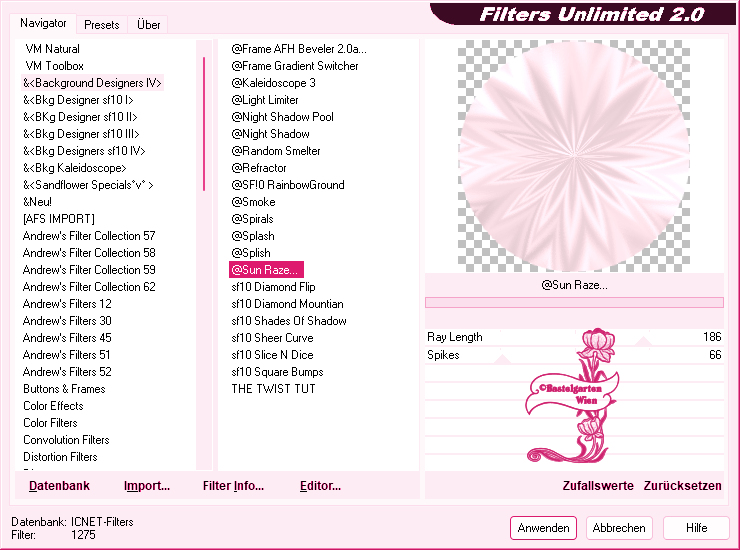Select Andrew's Filters 52
Image resolution: width=740 pixels, height=550 pixels.
pyautogui.click(x=67, y=372)
